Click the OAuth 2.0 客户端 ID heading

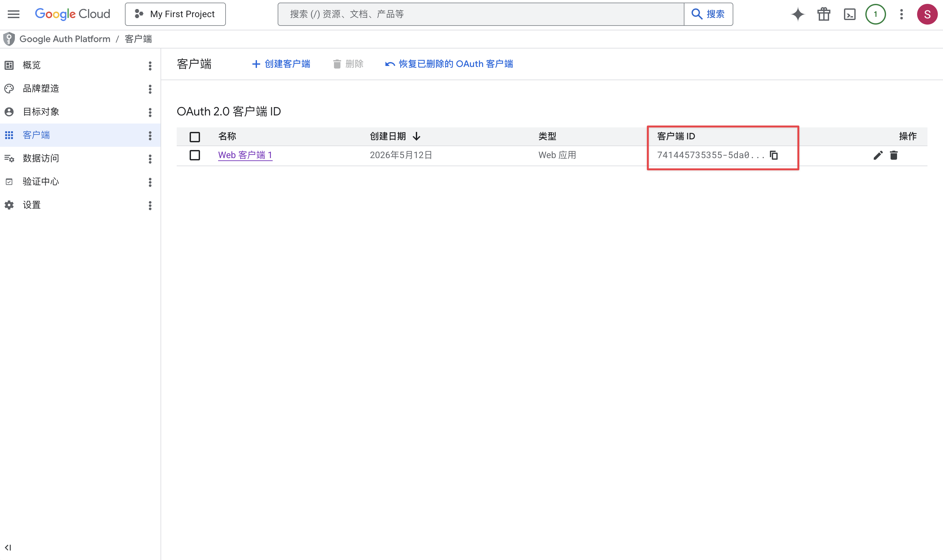[x=228, y=112]
